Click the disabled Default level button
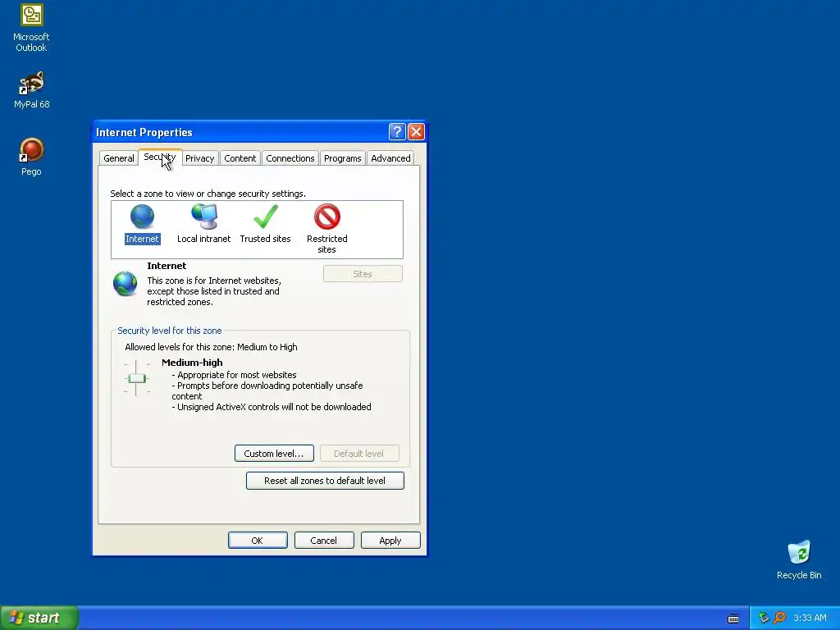The height and width of the screenshot is (630, 840). pos(359,453)
